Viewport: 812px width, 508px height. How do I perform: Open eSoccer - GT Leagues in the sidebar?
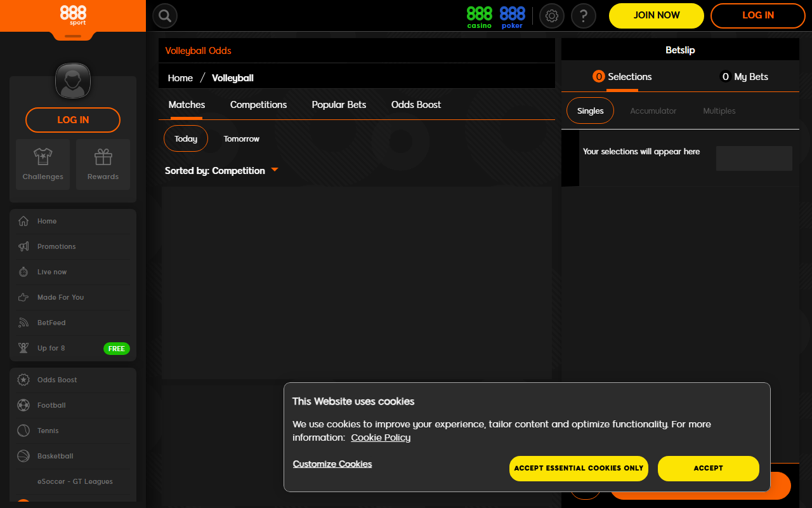point(73,482)
